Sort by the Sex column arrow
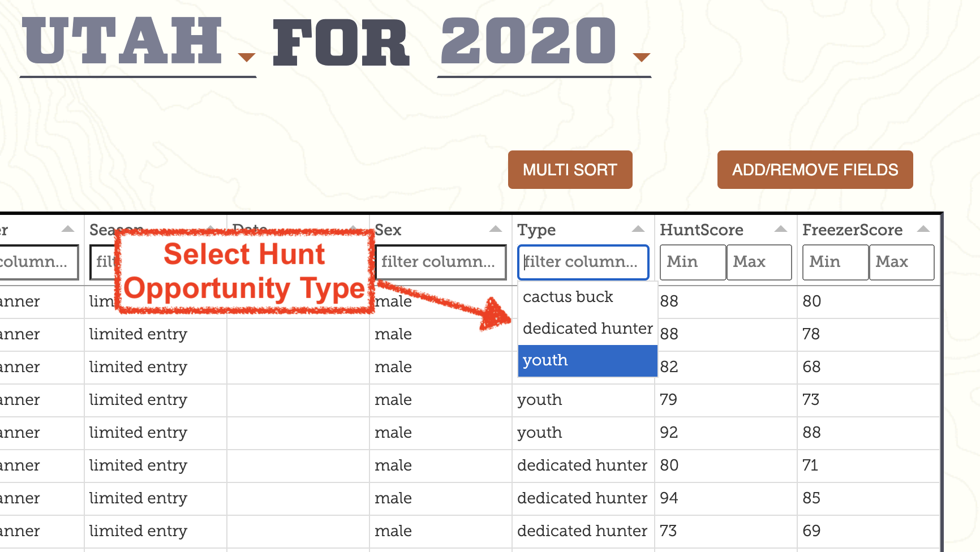Image resolution: width=980 pixels, height=552 pixels. 496,229
